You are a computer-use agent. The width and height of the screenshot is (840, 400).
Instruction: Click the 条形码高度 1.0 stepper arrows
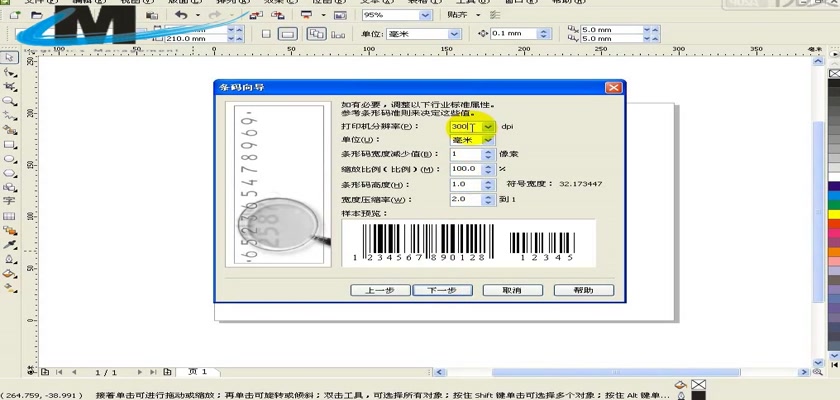pos(488,185)
